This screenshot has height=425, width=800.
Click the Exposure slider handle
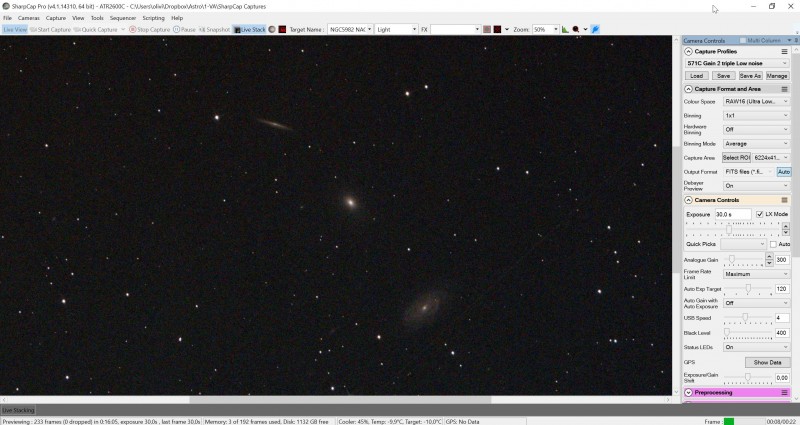pos(729,230)
